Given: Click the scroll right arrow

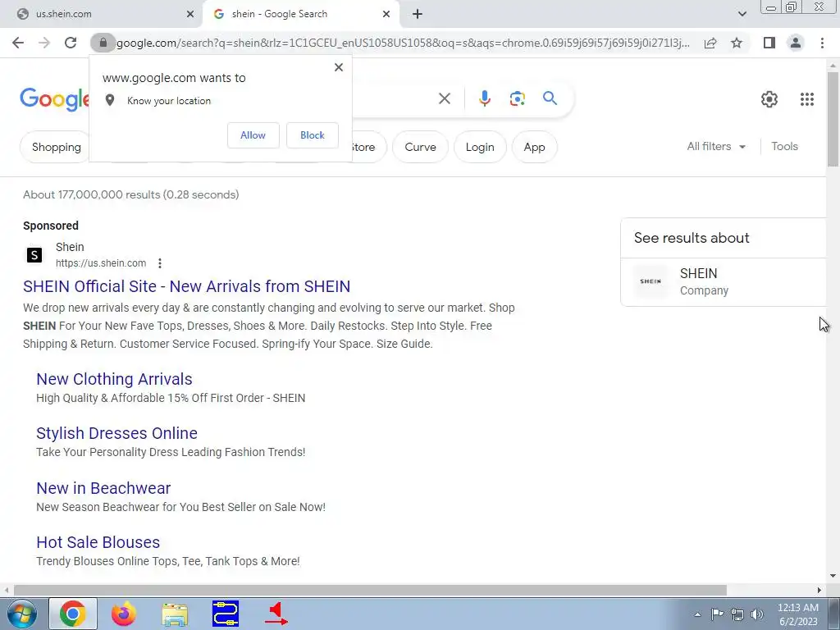Looking at the screenshot, I should (819, 590).
